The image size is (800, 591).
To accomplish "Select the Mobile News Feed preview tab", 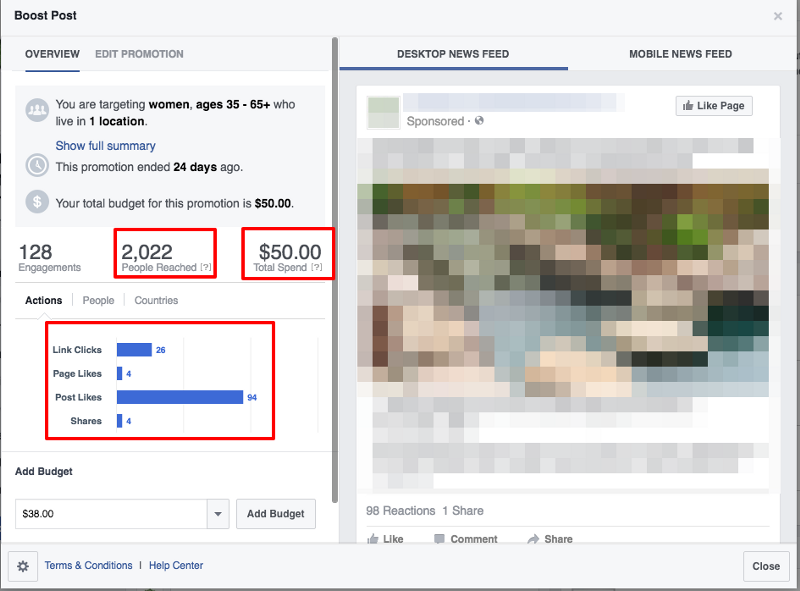I will (681, 54).
